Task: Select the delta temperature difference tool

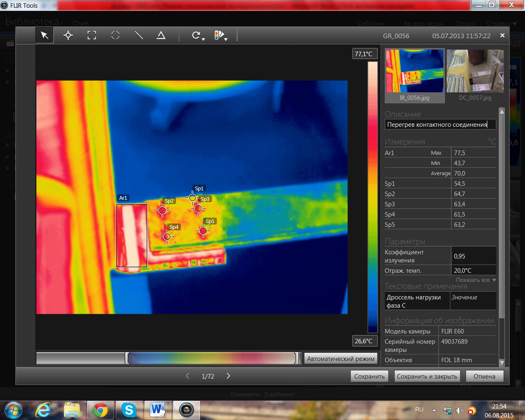Action: (x=161, y=36)
